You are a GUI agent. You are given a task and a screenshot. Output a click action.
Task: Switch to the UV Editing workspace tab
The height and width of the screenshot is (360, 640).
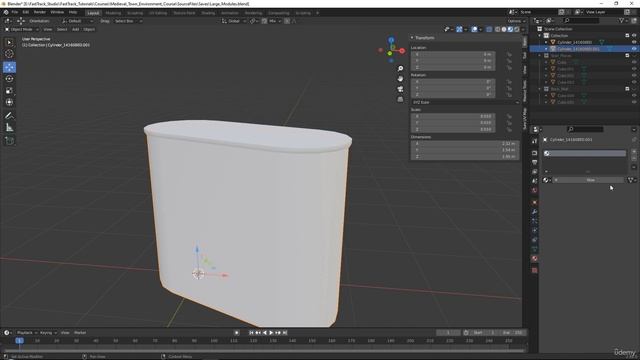point(158,13)
